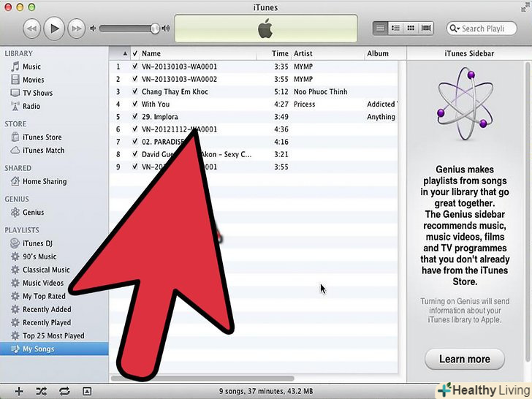This screenshot has width=532, height=399.
Task: Enter full screen with the corner arrows
Action: point(525,7)
